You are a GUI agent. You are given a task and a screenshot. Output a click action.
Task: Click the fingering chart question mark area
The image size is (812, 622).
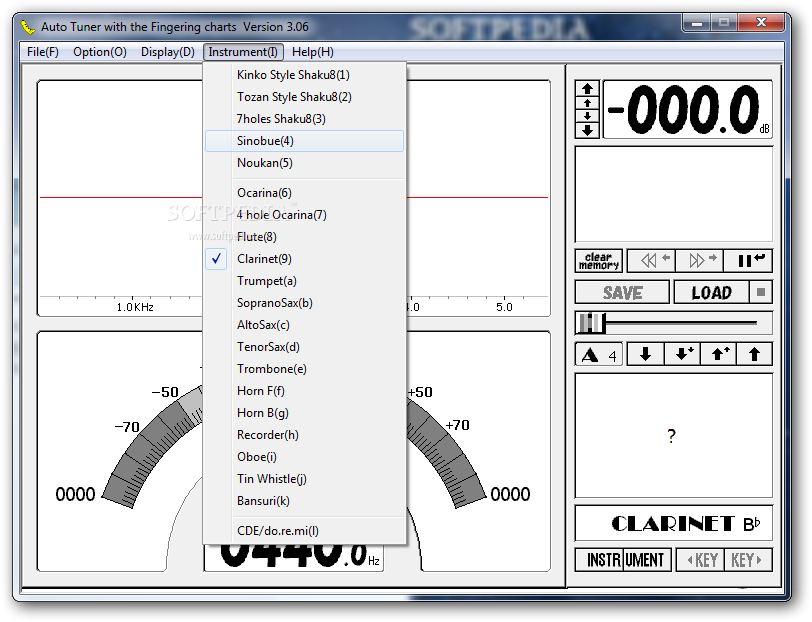(674, 436)
